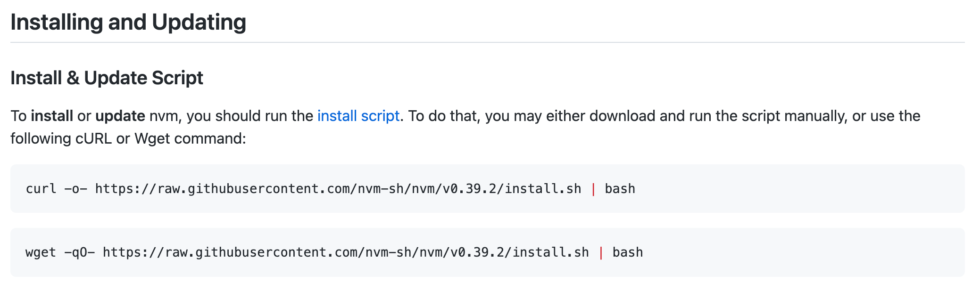
Task: Click the red pipe symbol in curl command
Action: pos(593,189)
